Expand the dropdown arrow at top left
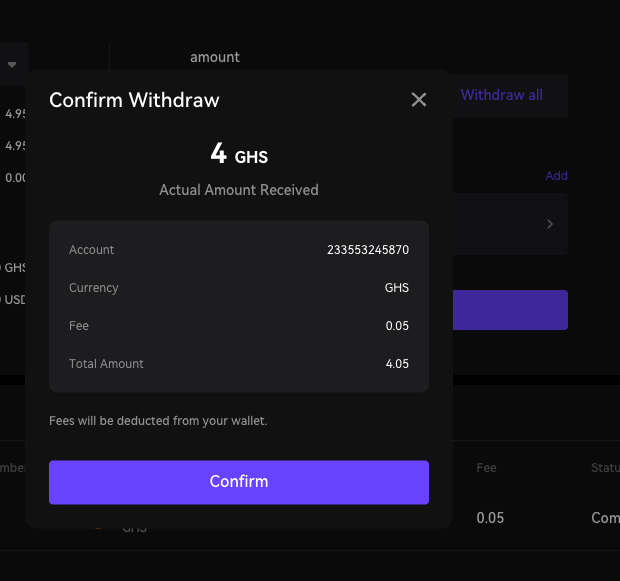The image size is (620, 581). click(x=12, y=64)
